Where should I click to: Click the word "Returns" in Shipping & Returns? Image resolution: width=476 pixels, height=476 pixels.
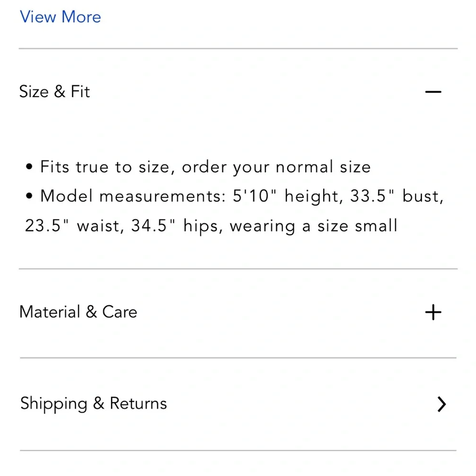tap(139, 404)
